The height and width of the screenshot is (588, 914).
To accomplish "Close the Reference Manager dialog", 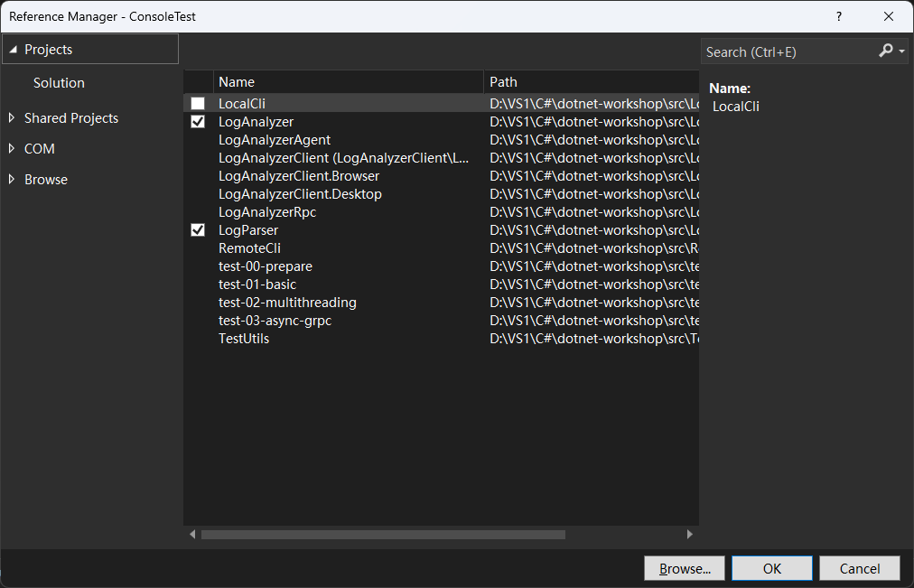I will click(x=889, y=16).
